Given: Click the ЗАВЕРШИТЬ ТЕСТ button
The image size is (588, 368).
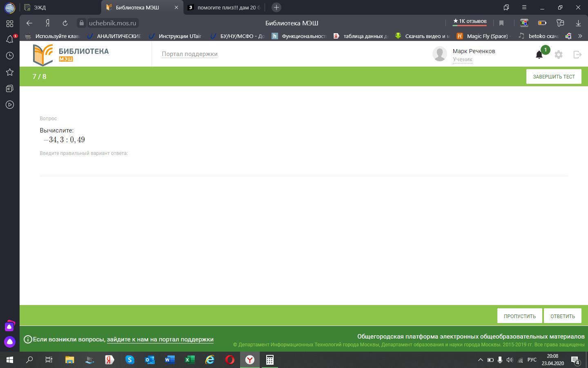Looking at the screenshot, I should 554,76.
